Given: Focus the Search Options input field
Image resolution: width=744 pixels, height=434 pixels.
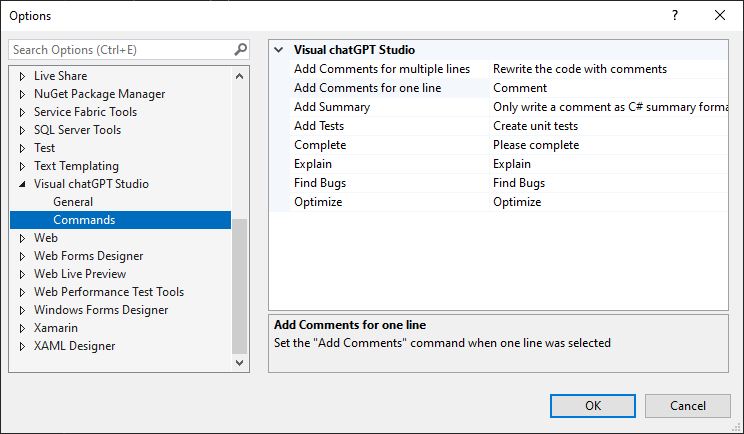Looking at the screenshot, I should 120,49.
